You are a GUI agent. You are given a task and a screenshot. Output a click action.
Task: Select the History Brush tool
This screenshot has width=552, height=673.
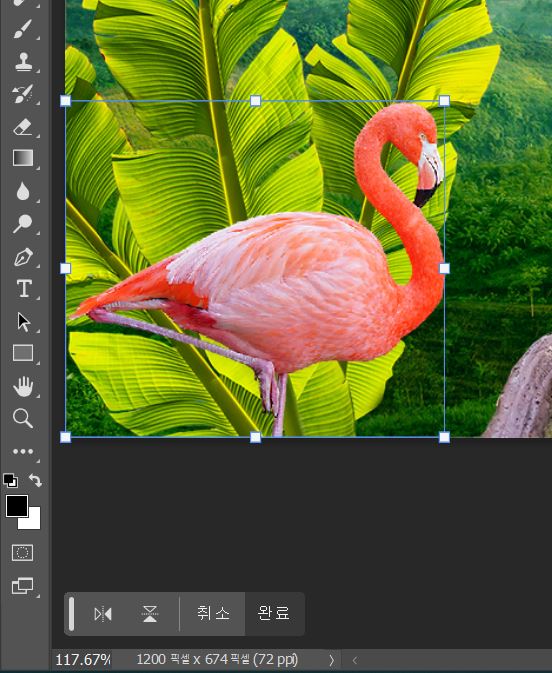coord(23,94)
